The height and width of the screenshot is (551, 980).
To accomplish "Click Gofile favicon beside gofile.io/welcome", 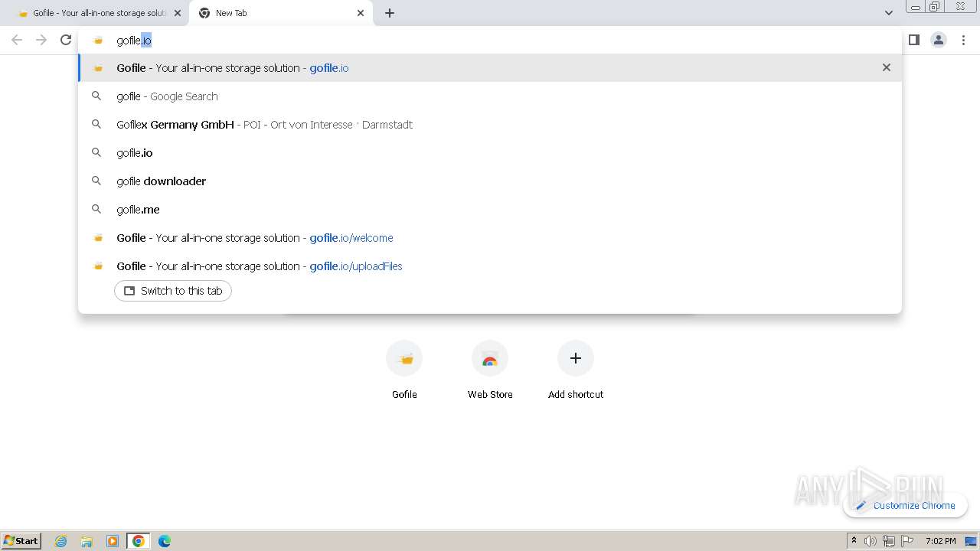I will pyautogui.click(x=97, y=238).
